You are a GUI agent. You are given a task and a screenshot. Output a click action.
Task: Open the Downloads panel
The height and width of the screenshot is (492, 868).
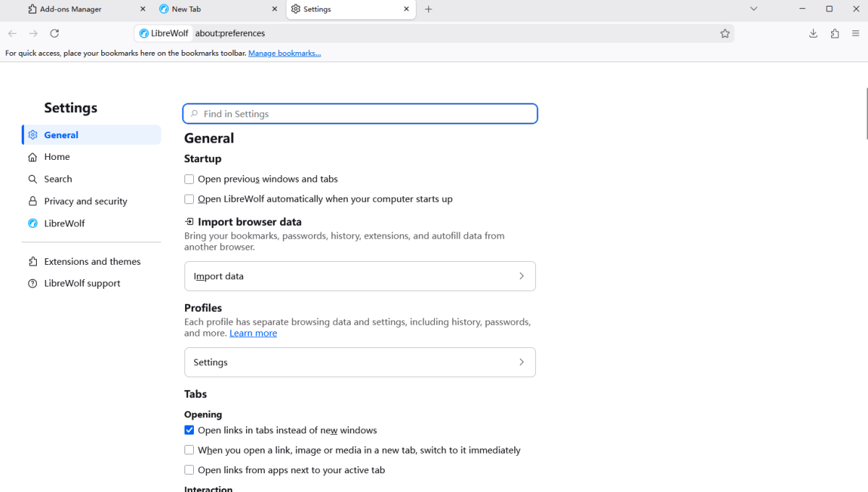(x=813, y=33)
